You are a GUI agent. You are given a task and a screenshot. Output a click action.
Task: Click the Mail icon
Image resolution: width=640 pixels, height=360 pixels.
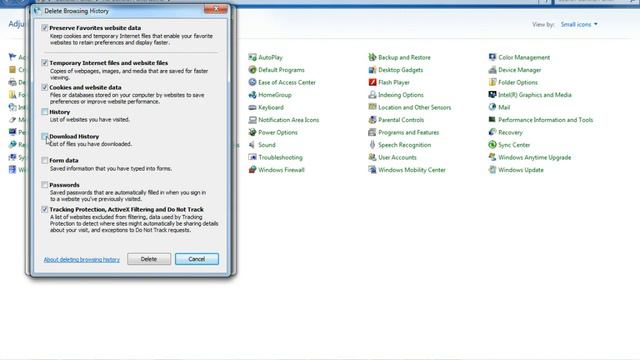click(492, 107)
